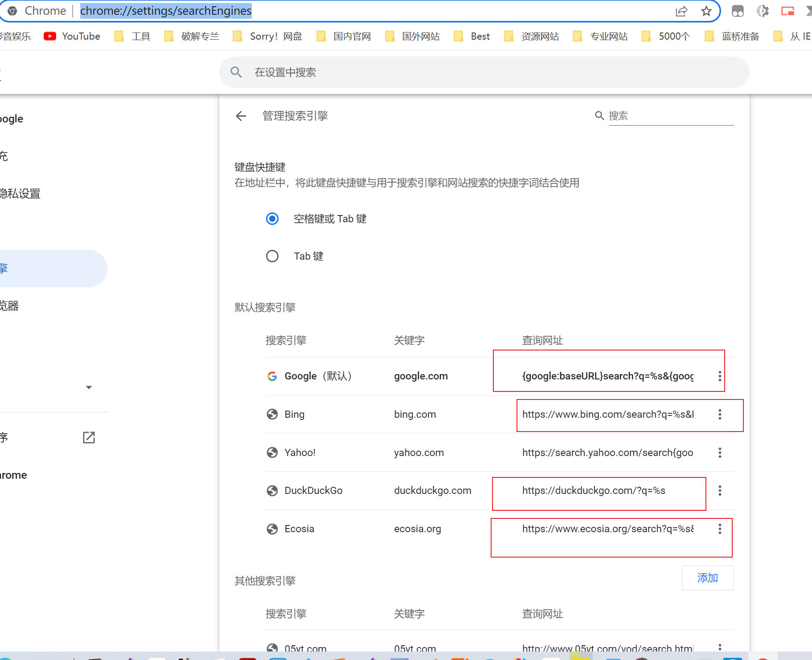The height and width of the screenshot is (660, 812).
Task: Open the 国内官网 bookmarks folder
Action: pos(344,37)
